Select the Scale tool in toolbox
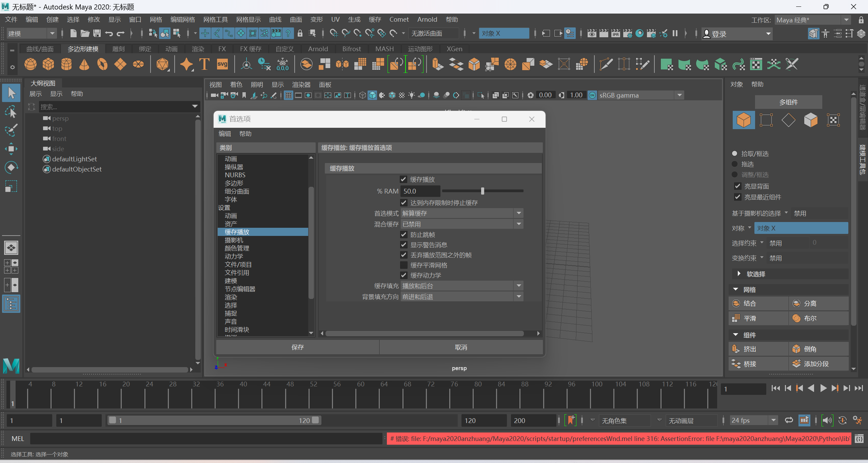Viewport: 868px width, 463px height. point(11,186)
